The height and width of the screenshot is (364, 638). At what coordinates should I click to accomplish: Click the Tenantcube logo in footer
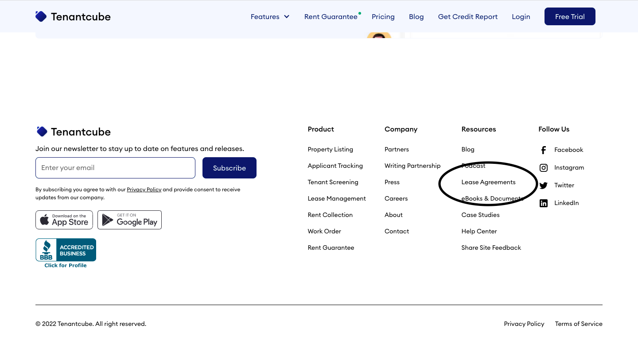74,132
